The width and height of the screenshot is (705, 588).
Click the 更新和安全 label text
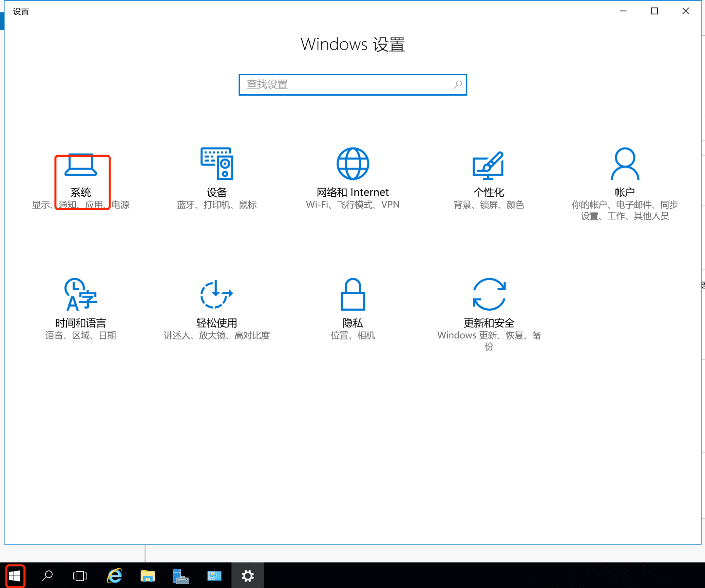[x=489, y=323]
